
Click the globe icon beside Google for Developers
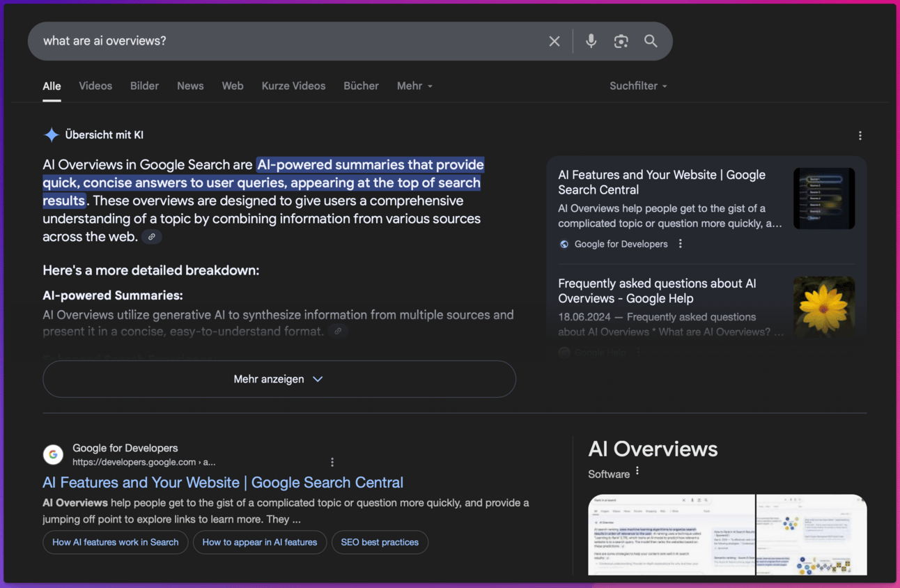click(x=564, y=244)
